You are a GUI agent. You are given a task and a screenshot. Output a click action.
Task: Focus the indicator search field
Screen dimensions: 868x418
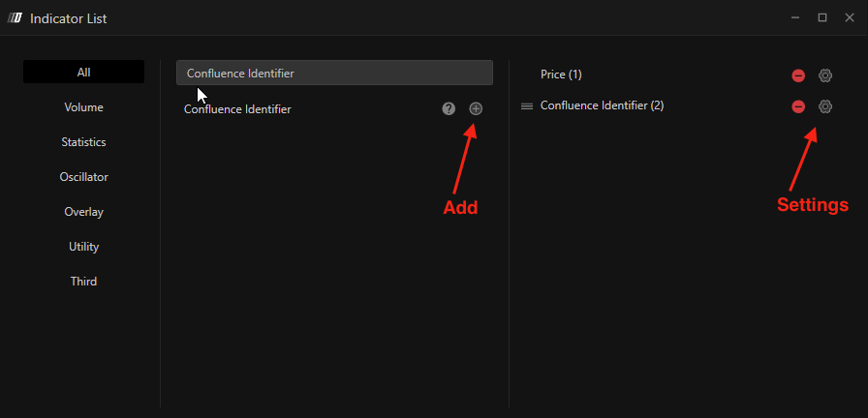(x=334, y=73)
